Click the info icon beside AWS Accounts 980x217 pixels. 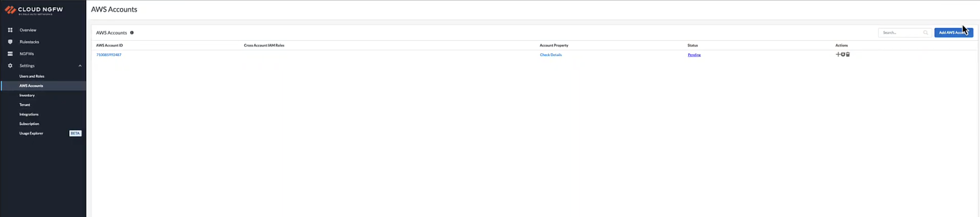[132, 33]
